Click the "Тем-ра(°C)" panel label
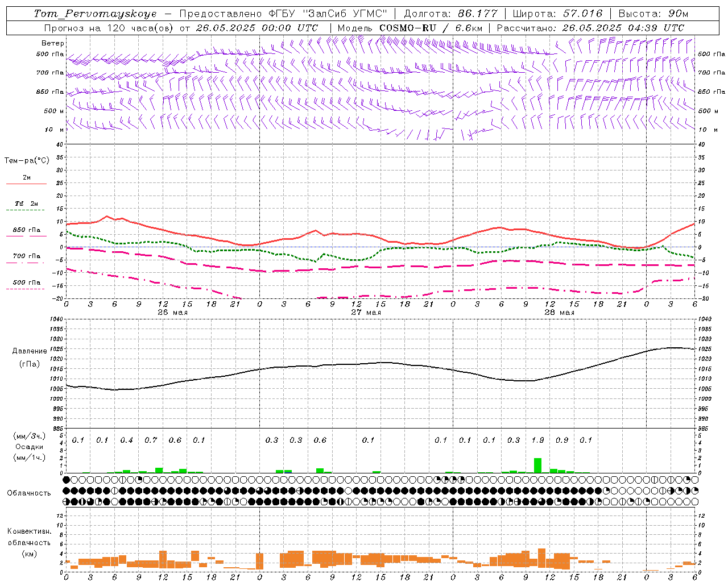Screen dimensions: 728x582 pyautogui.click(x=27, y=161)
